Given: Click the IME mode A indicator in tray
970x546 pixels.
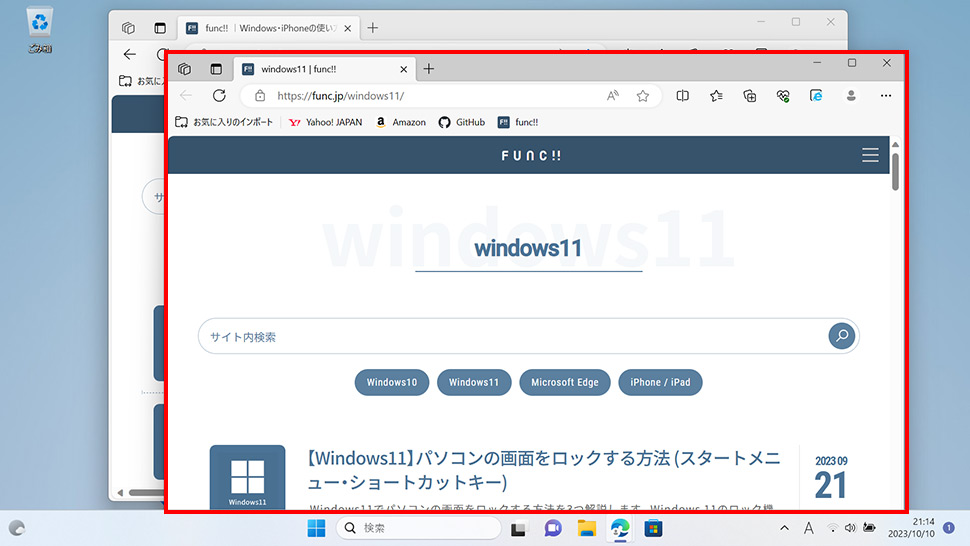Looking at the screenshot, I should 809,528.
